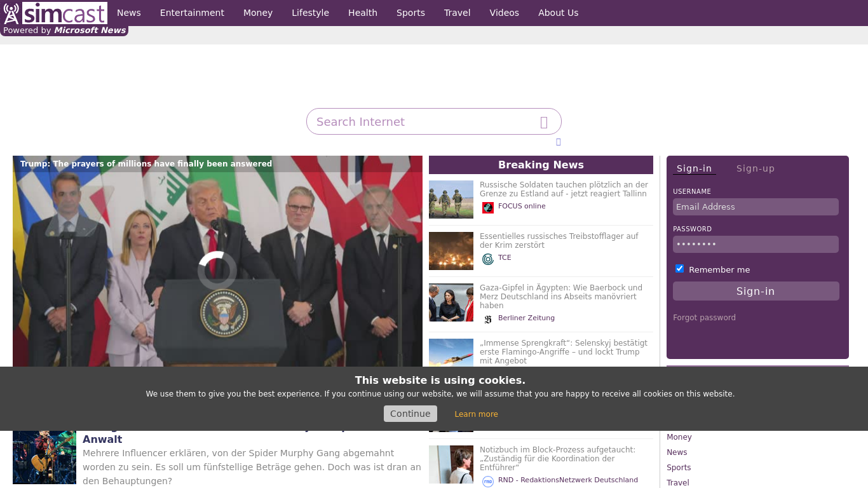Open the Sports menu item

pos(410,13)
